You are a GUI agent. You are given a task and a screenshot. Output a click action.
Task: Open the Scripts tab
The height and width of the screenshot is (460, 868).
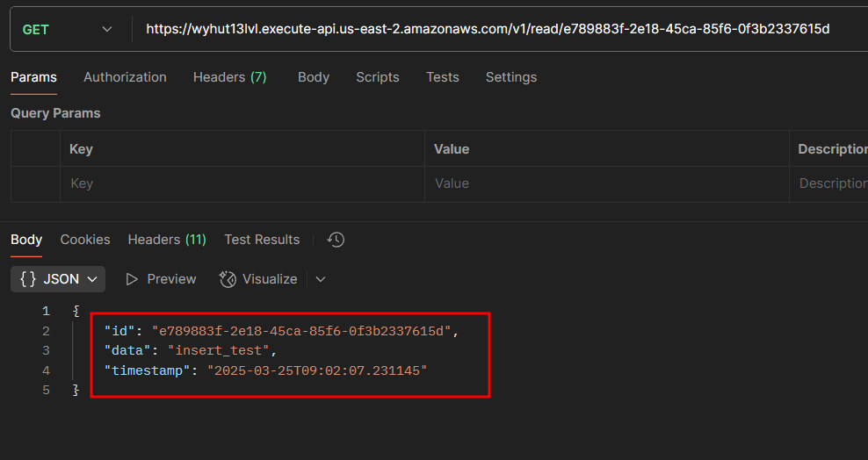pyautogui.click(x=378, y=77)
